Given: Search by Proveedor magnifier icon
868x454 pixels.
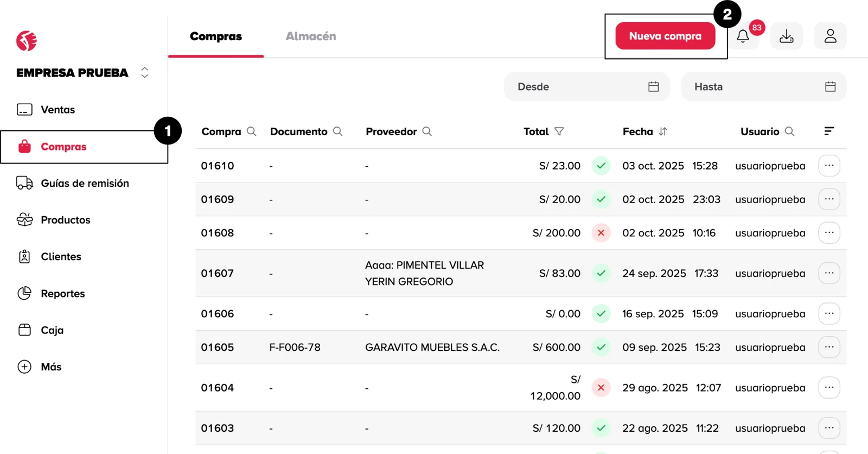Looking at the screenshot, I should pyautogui.click(x=427, y=131).
